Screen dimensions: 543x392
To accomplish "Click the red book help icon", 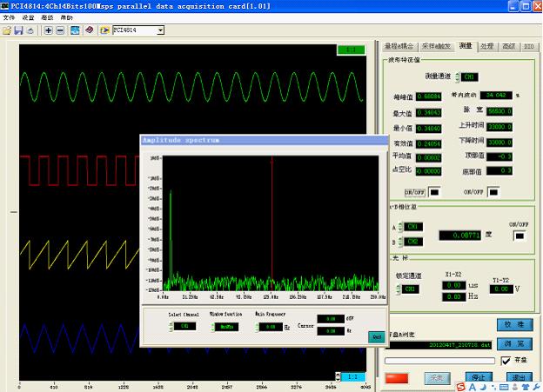I will pos(89,30).
